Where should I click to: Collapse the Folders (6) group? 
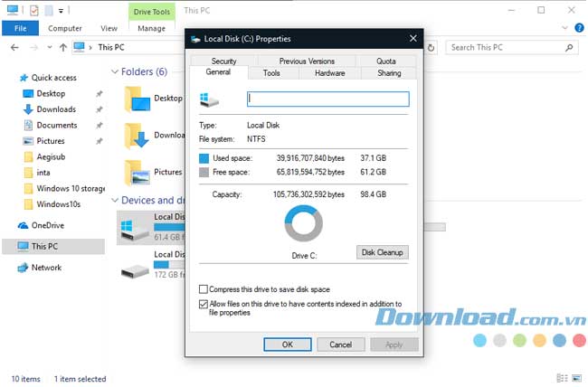115,71
